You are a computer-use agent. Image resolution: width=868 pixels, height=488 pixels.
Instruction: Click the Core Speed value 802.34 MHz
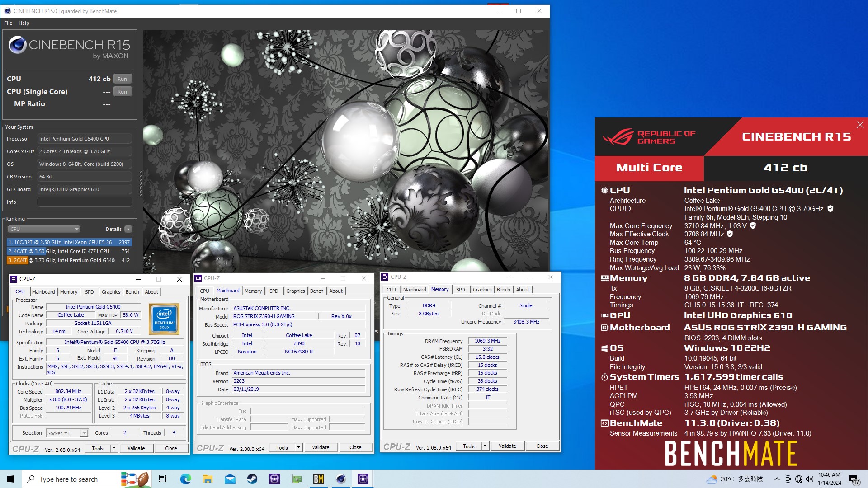point(68,391)
